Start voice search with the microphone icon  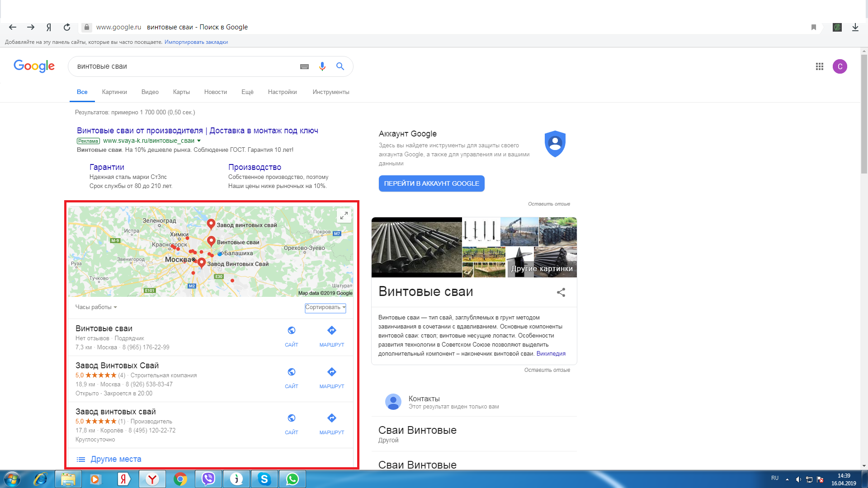coord(322,66)
